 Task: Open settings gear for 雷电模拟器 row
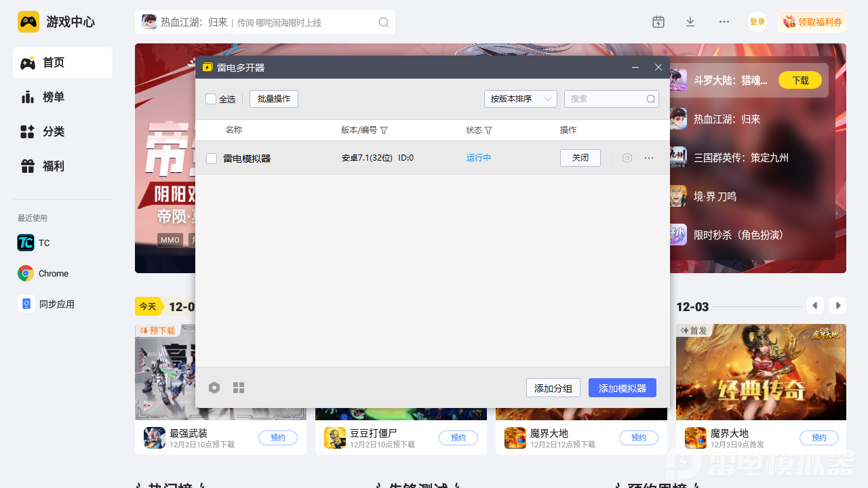(x=627, y=157)
